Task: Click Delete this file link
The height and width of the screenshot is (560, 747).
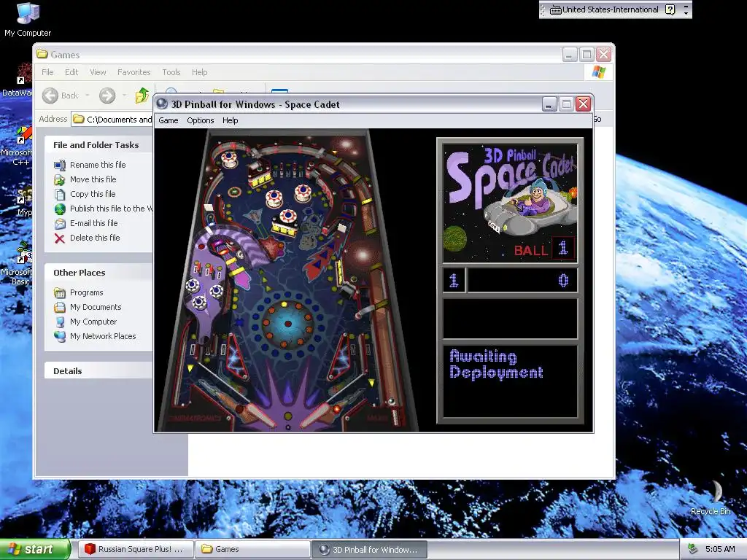Action: click(95, 238)
